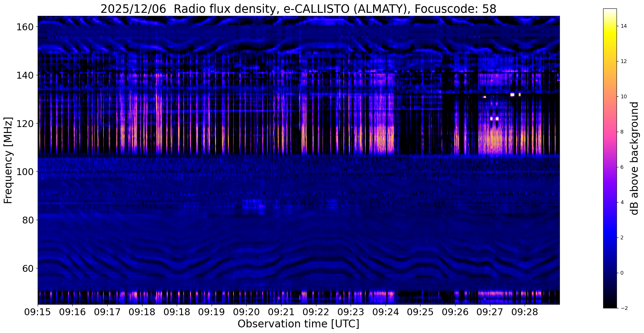Click the 09:16 time tick label
The image size is (644, 333).
73,312
